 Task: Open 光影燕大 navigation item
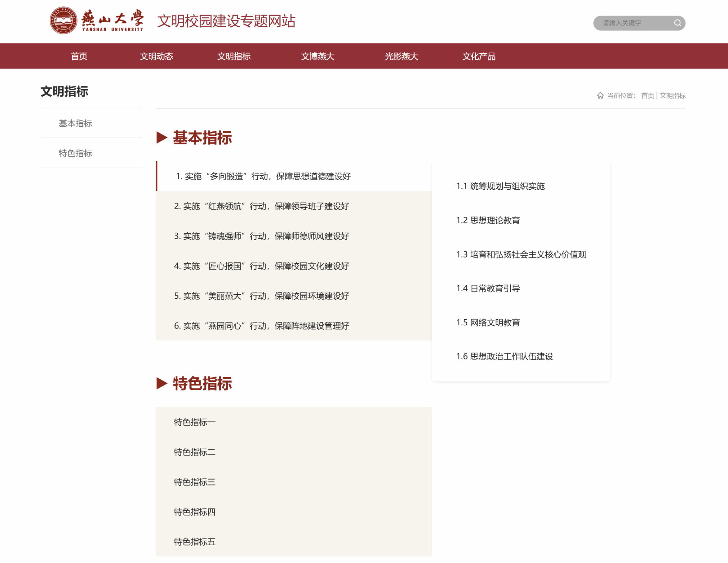point(401,56)
